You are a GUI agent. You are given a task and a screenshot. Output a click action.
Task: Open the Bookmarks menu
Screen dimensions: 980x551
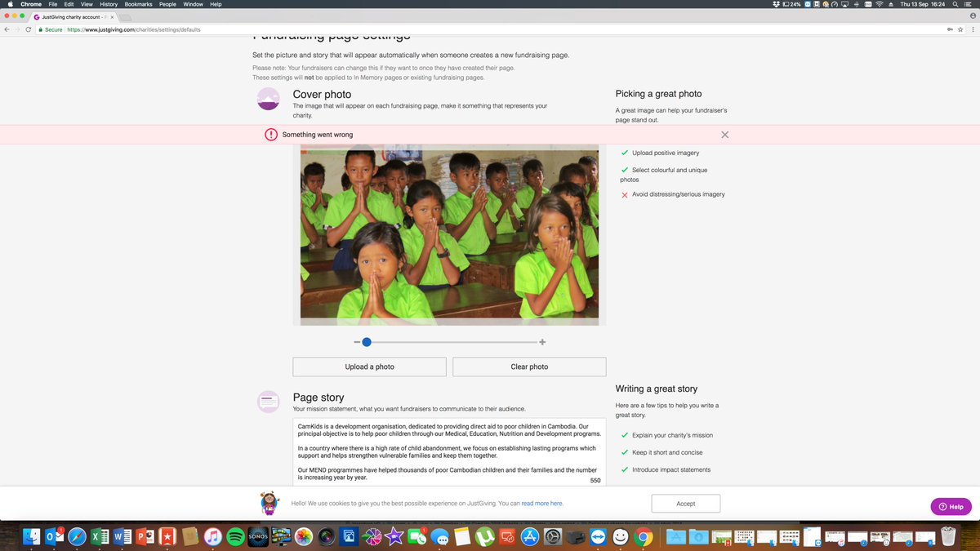click(139, 4)
